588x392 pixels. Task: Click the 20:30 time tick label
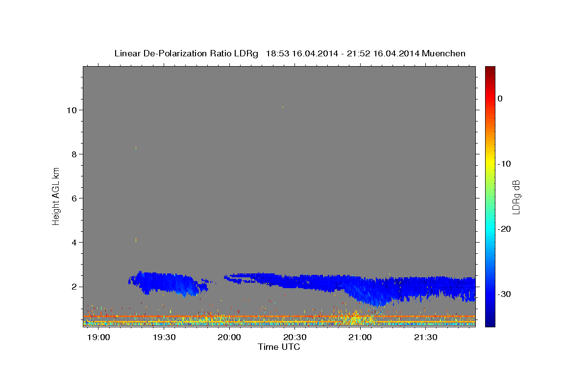pyautogui.click(x=295, y=338)
